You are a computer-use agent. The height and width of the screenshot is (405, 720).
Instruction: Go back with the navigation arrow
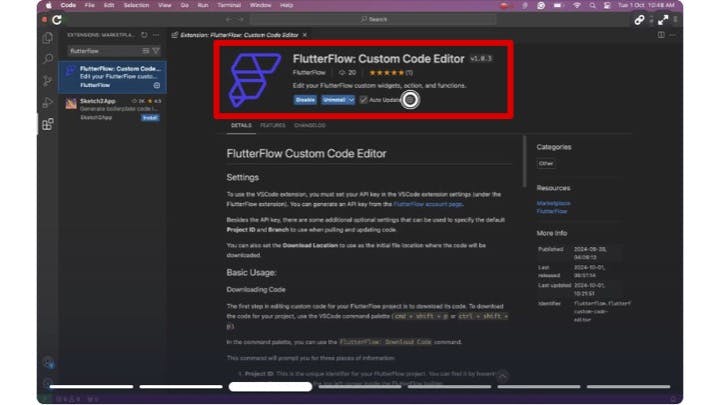pos(229,19)
